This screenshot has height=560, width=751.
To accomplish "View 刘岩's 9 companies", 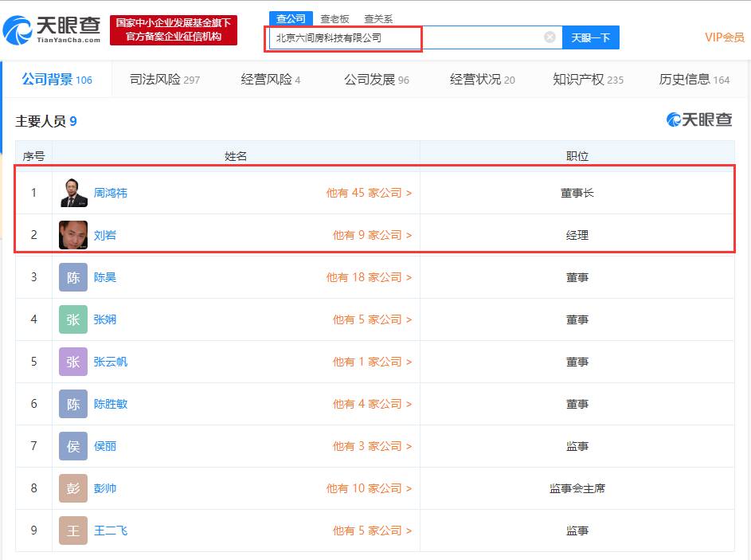I will click(372, 235).
